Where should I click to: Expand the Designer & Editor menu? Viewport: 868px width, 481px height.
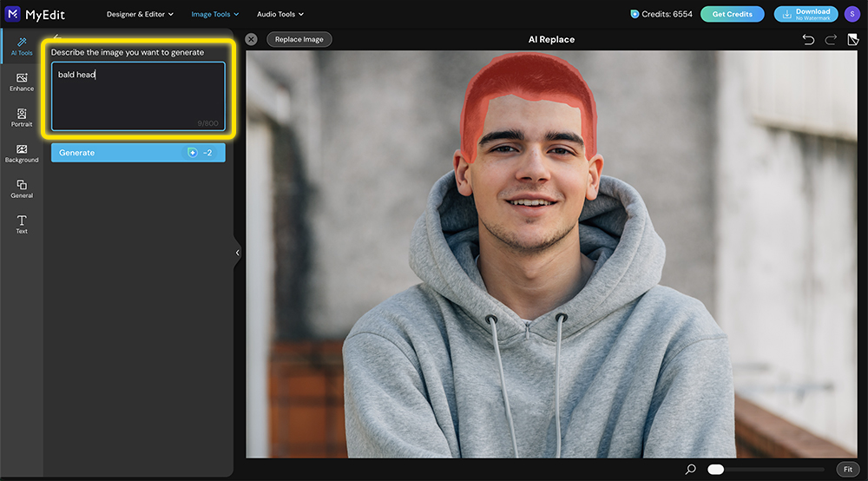(x=139, y=15)
